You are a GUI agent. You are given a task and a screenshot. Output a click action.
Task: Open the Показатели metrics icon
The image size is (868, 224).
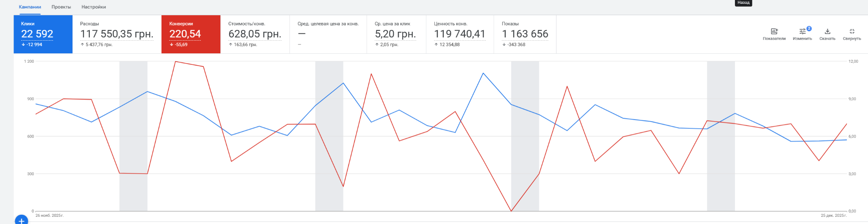774,32
